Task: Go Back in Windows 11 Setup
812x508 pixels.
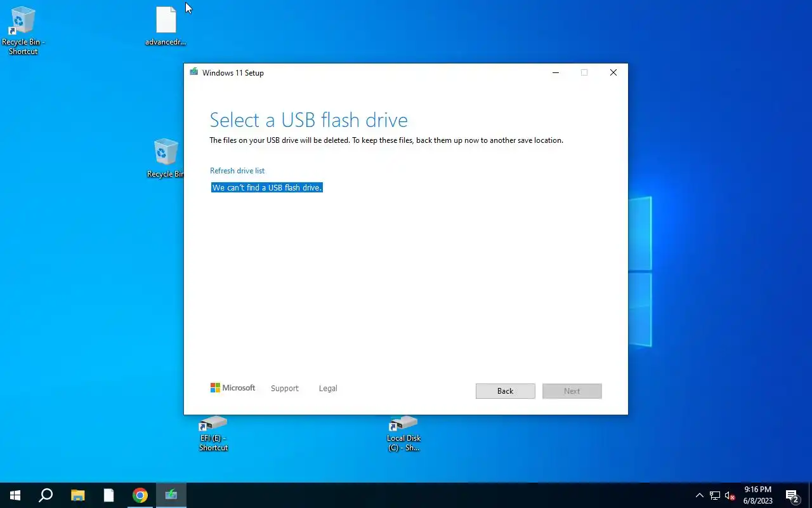Action: point(506,391)
